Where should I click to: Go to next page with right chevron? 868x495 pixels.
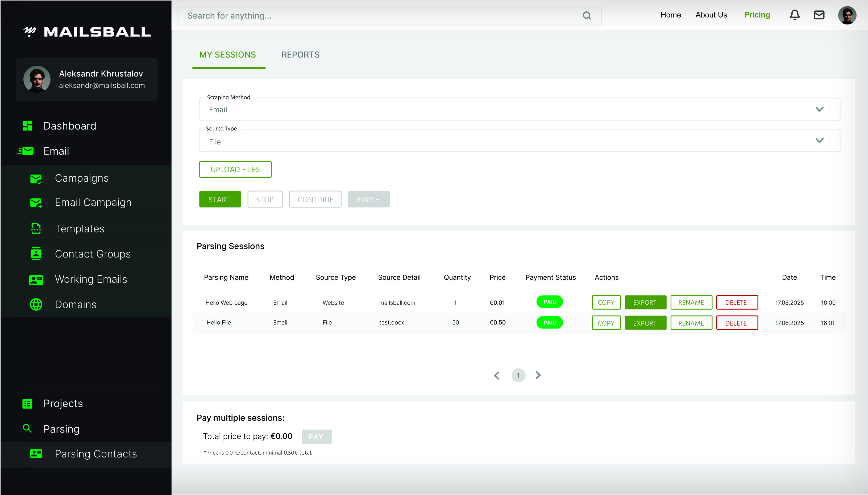tap(538, 375)
